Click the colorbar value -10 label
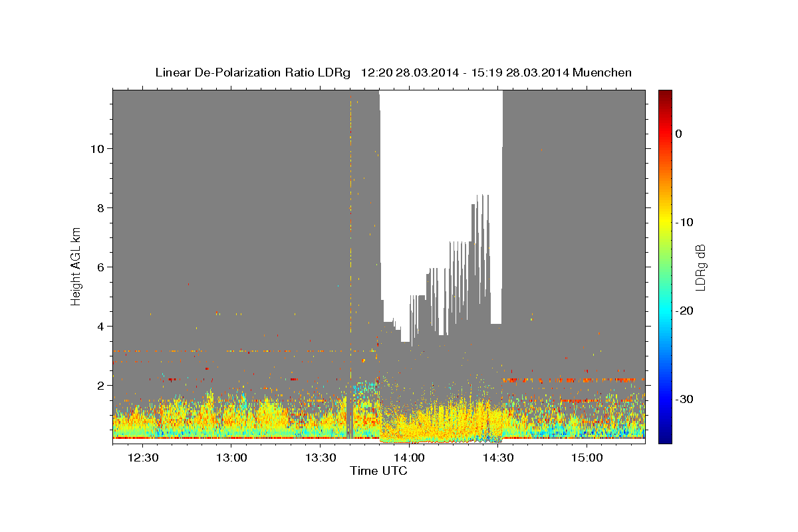The height and width of the screenshot is (532, 798). (x=684, y=222)
